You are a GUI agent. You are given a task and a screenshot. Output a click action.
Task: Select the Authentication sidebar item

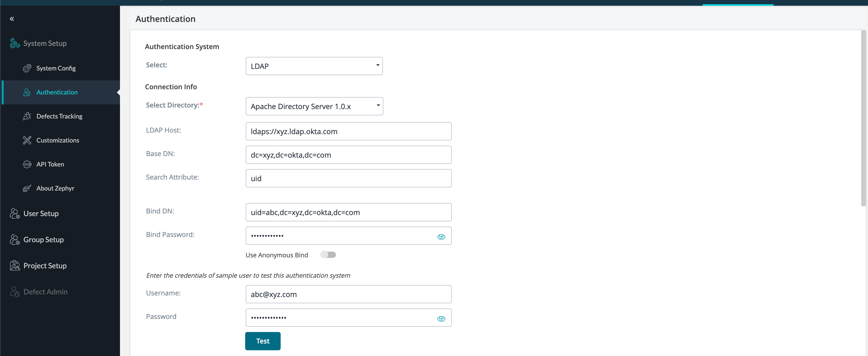(x=57, y=92)
